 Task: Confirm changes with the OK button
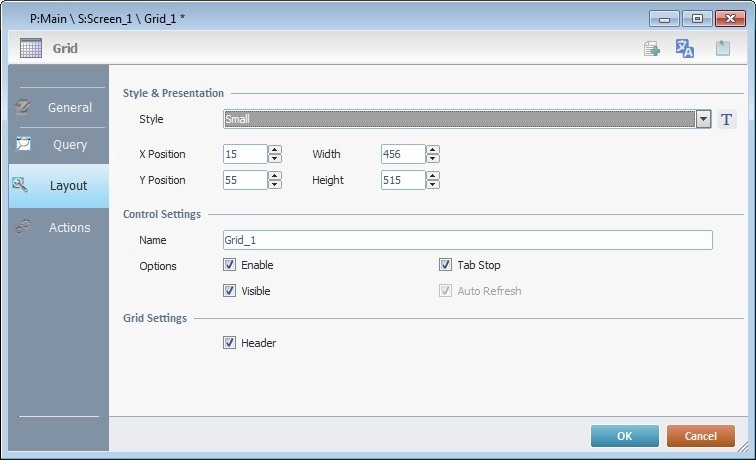tap(625, 436)
